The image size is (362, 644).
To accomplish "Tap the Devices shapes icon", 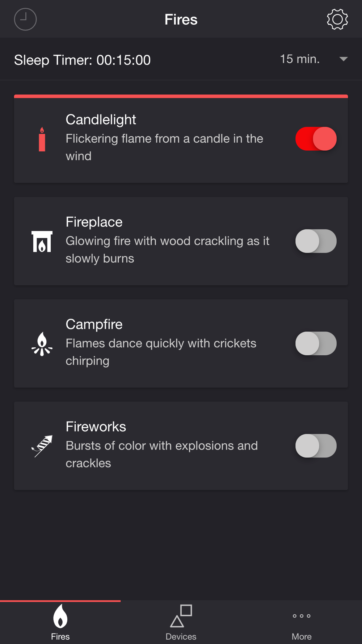I will [x=181, y=616].
